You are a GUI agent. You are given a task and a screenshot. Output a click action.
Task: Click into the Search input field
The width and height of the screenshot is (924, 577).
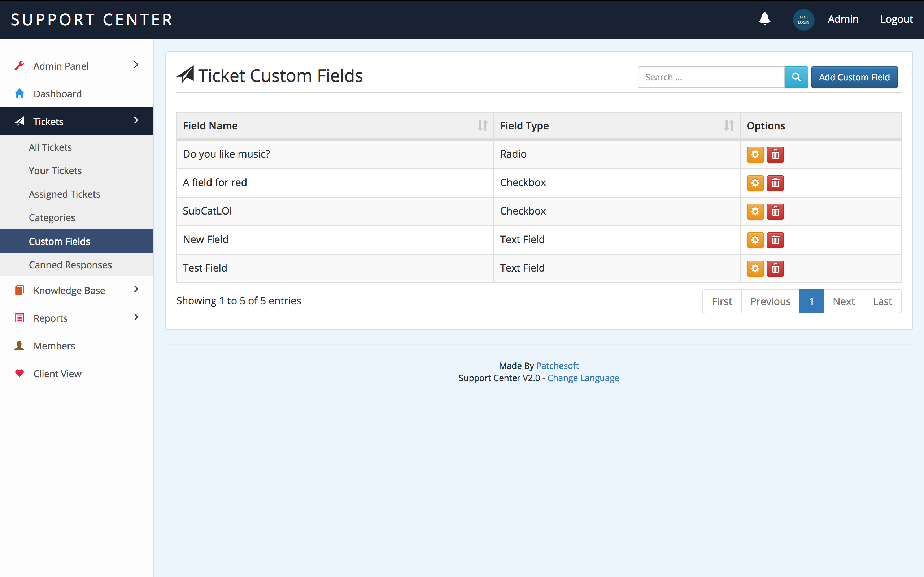[x=711, y=77]
